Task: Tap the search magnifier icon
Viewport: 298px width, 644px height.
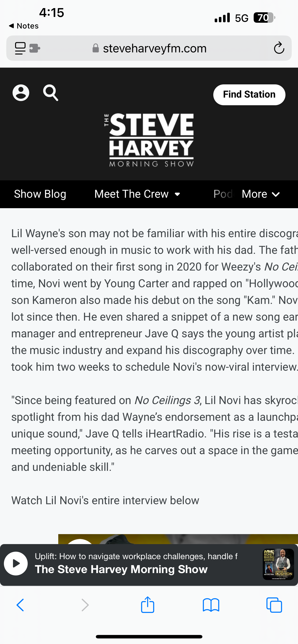Action: (x=51, y=93)
